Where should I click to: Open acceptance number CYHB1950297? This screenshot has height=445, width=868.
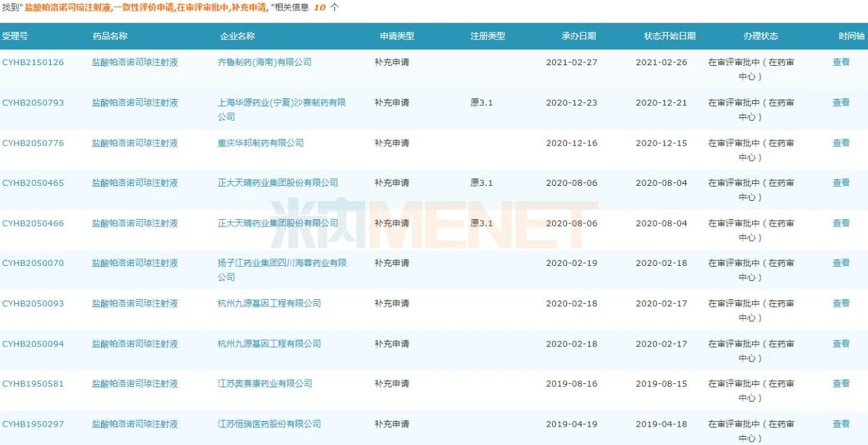coord(33,424)
